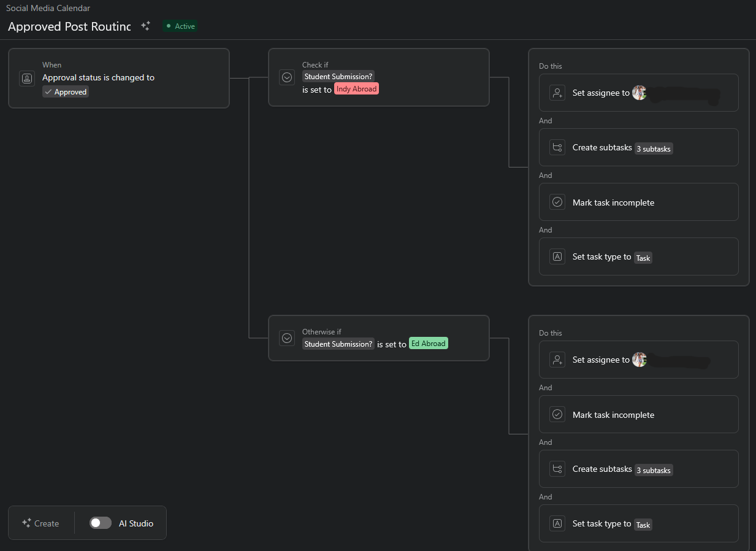
Task: Click the condition icon in the Check if card
Action: (287, 77)
